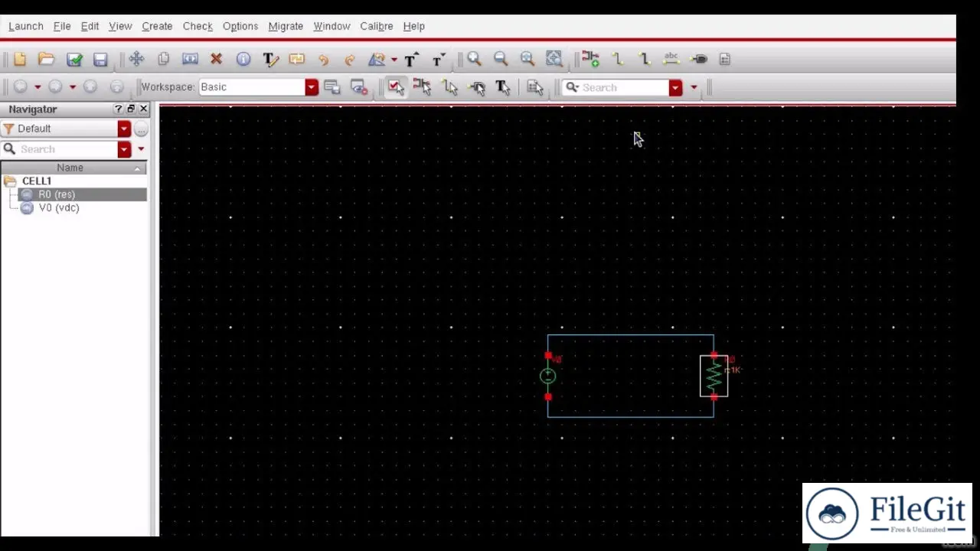Viewport: 980px width, 551px height.
Task: Open the toolbar Search red dropdown
Action: coord(675,87)
